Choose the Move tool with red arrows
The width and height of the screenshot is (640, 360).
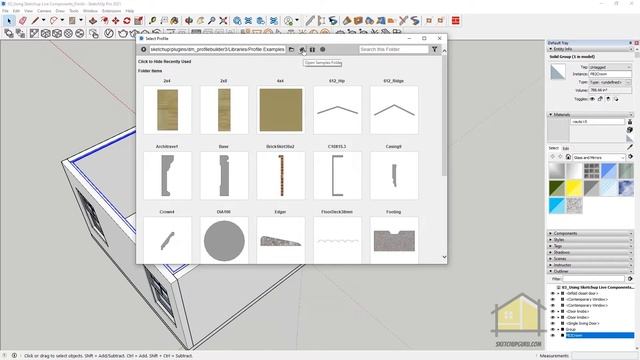(116, 20)
